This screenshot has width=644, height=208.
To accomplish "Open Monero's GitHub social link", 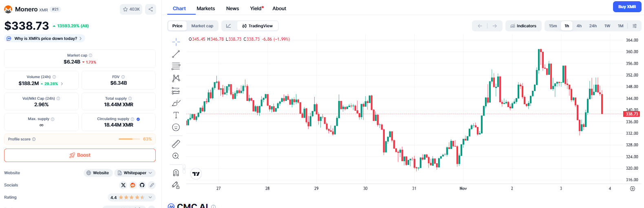I will [x=142, y=185].
